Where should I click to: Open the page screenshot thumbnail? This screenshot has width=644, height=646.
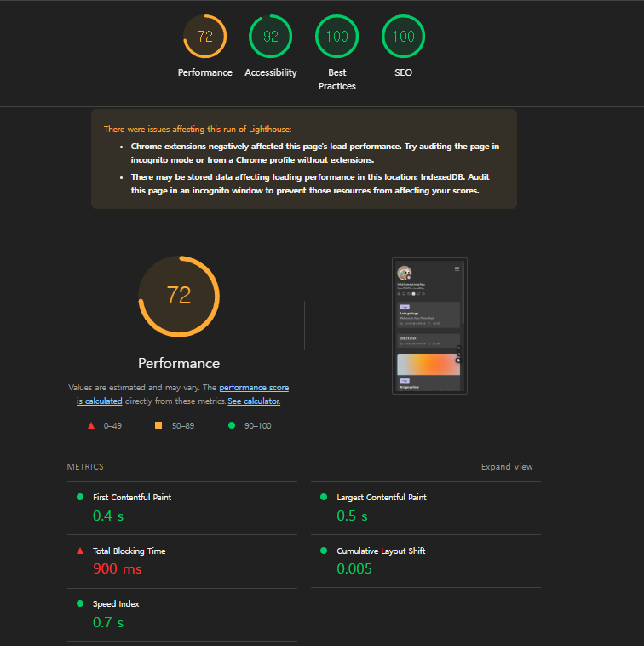pyautogui.click(x=429, y=326)
